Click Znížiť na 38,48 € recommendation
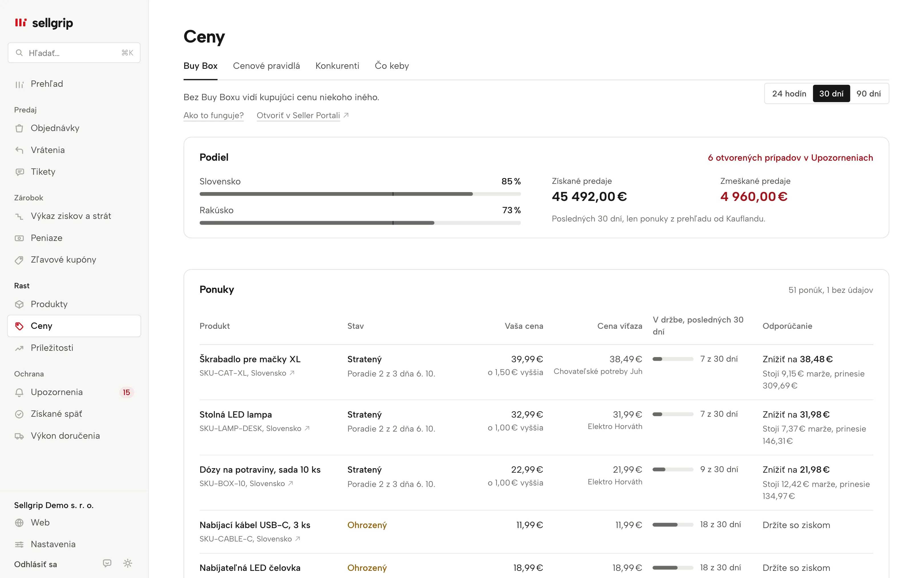The height and width of the screenshot is (578, 924). click(x=798, y=359)
